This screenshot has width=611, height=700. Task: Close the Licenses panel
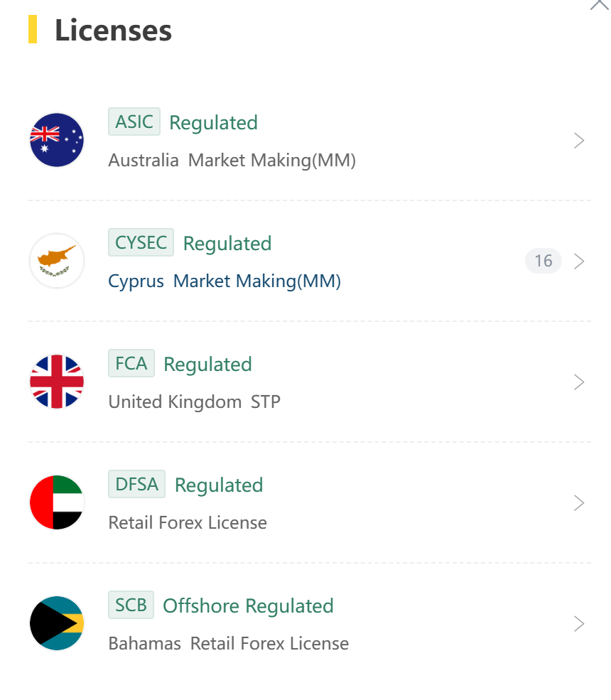[x=600, y=4]
